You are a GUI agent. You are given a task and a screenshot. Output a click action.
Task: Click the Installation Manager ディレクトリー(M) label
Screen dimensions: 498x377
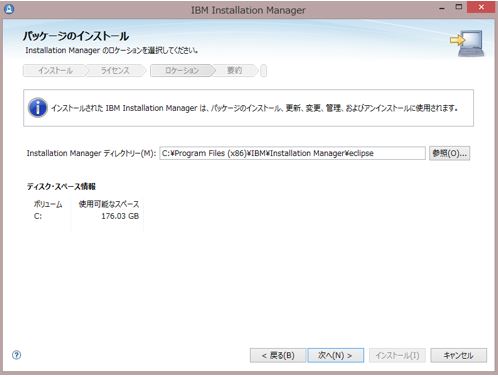click(91, 153)
